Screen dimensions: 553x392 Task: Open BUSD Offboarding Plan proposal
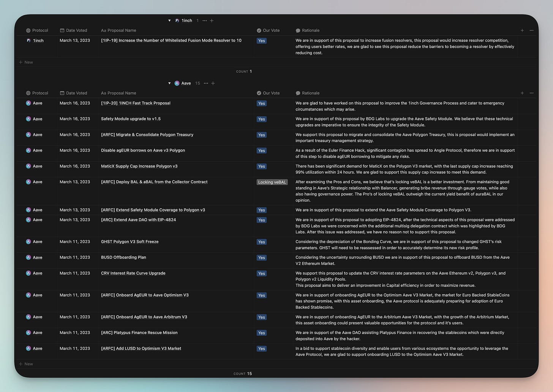[x=123, y=258]
